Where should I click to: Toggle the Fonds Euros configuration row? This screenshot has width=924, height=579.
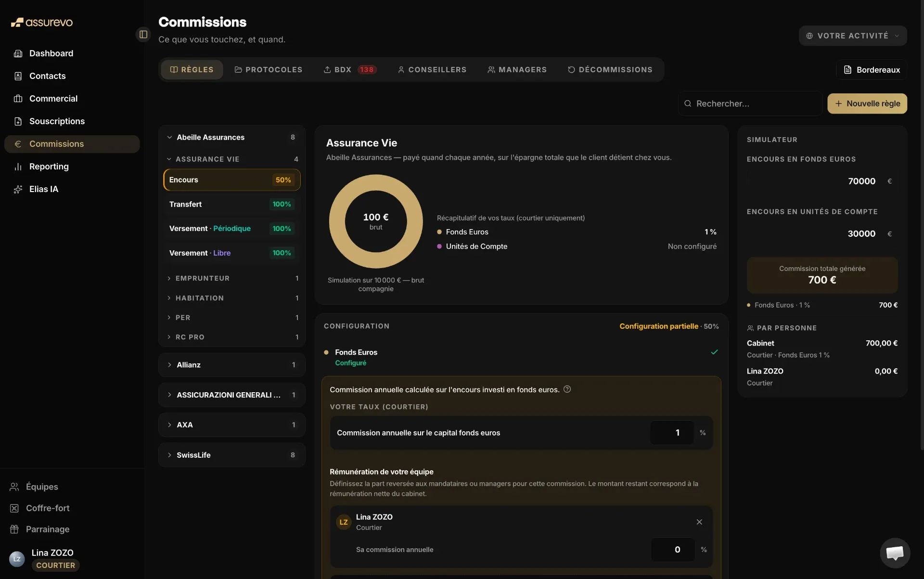click(521, 358)
